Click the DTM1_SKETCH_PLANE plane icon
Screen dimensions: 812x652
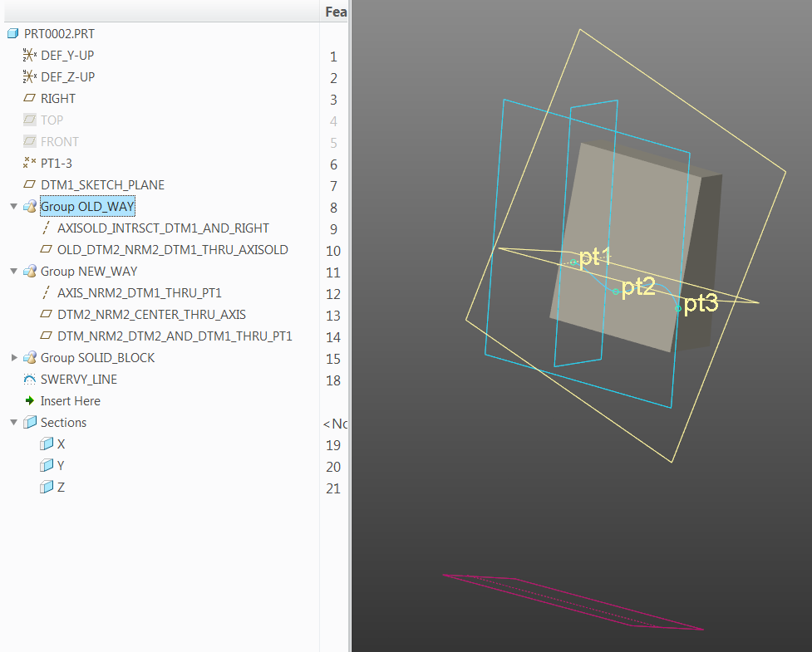30,184
